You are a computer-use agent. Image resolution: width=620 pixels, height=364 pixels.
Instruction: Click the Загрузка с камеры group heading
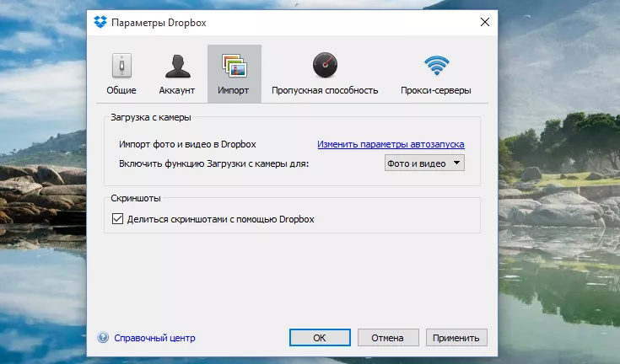(x=151, y=117)
